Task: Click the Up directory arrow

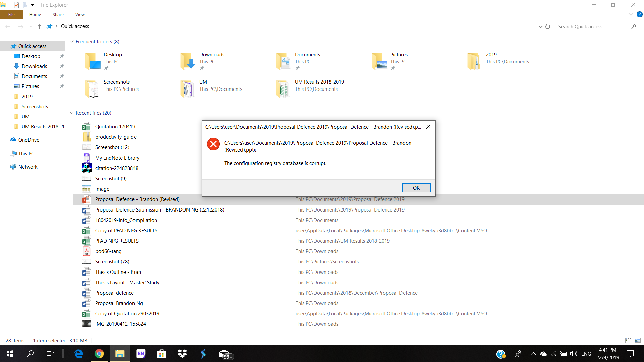Action: 40,27
